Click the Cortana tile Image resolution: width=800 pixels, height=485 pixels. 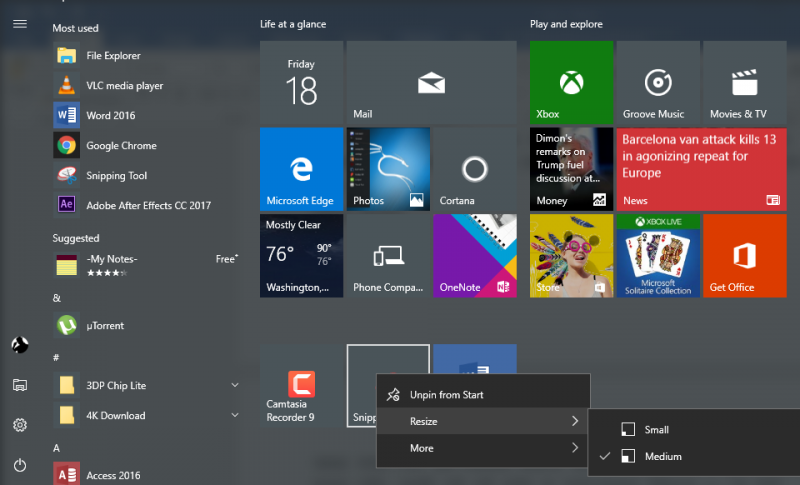pos(474,168)
